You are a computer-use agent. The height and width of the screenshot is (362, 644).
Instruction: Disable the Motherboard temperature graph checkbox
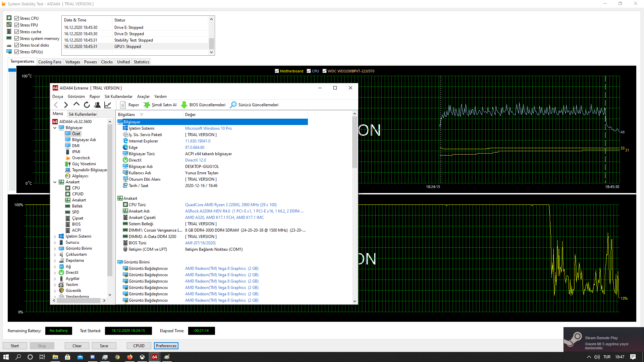pyautogui.click(x=277, y=71)
